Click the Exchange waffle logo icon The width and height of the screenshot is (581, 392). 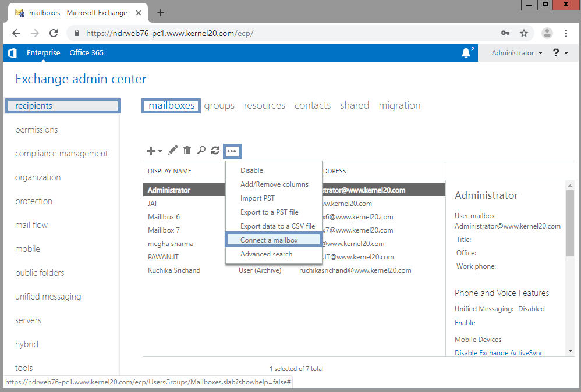click(x=12, y=52)
